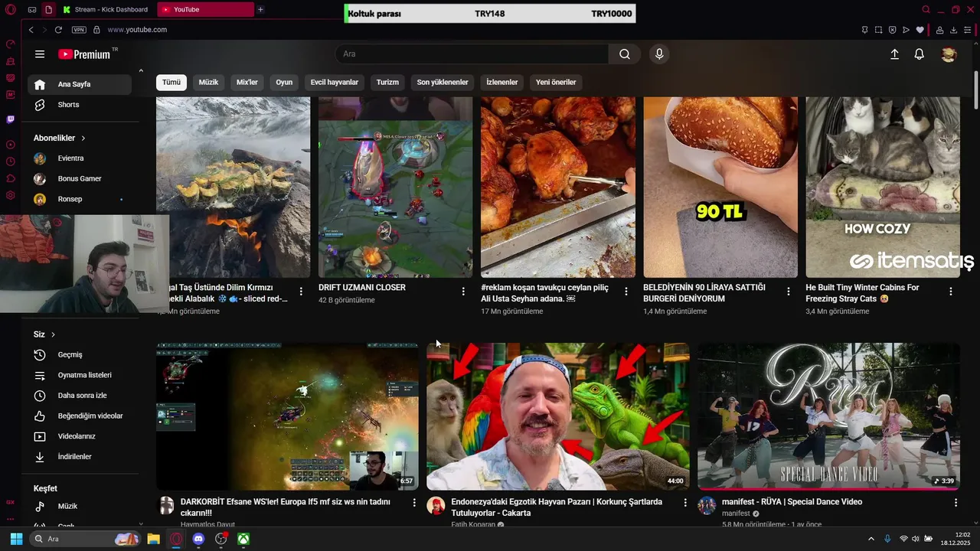Screen dimensions: 980x551
Task: Open Daha sonra izle clock entry
Action: [x=79, y=396]
